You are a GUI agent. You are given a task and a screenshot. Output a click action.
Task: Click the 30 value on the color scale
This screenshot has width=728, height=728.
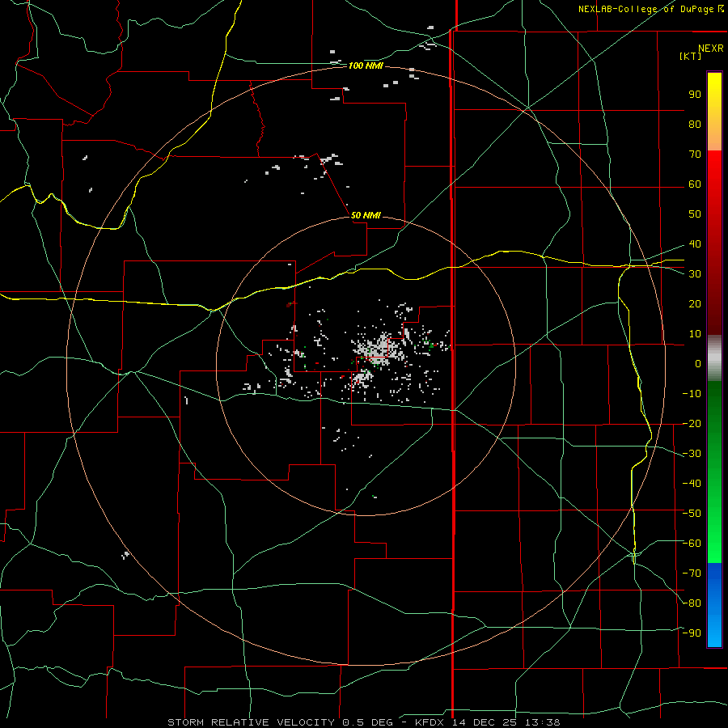(x=695, y=274)
